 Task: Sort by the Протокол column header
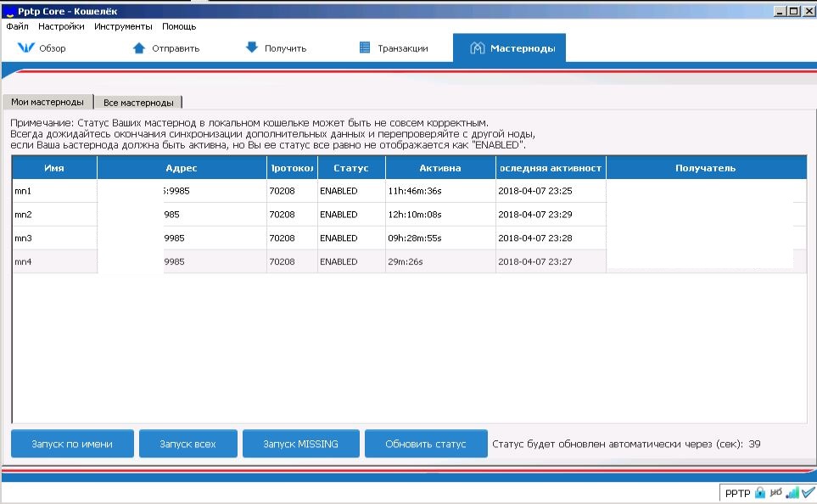click(x=292, y=168)
